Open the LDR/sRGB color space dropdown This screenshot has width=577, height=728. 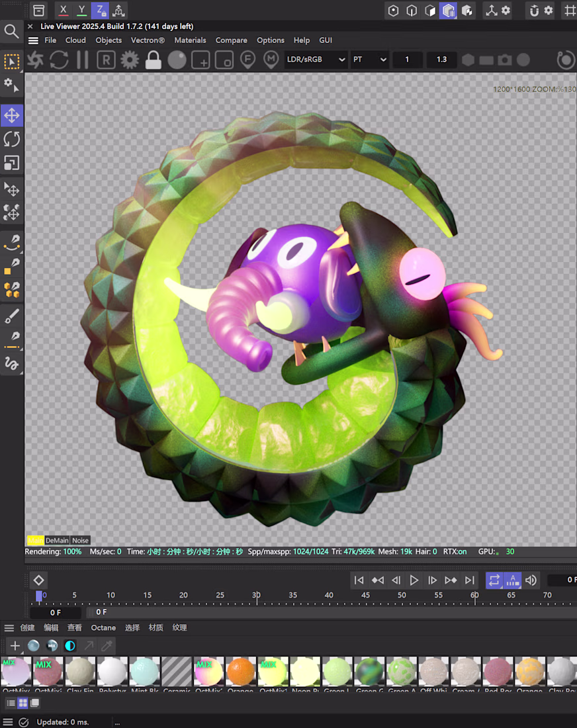[x=315, y=60]
